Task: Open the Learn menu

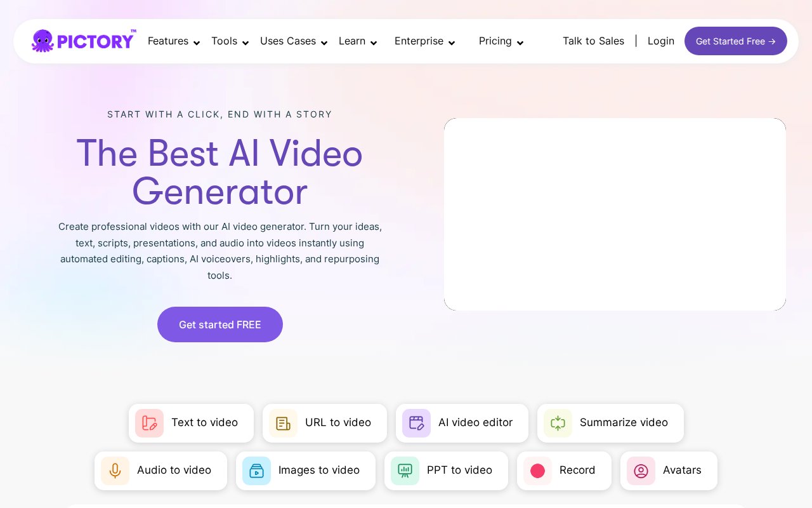Action: [352, 41]
